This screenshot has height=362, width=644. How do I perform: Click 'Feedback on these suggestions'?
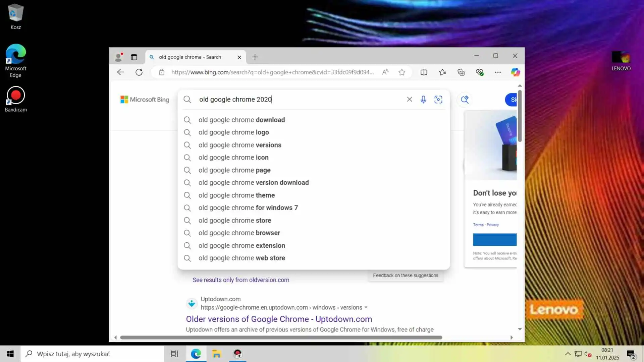[x=405, y=276]
